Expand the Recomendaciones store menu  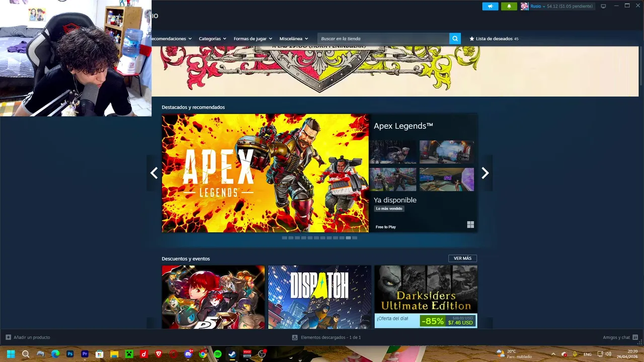[x=172, y=39]
